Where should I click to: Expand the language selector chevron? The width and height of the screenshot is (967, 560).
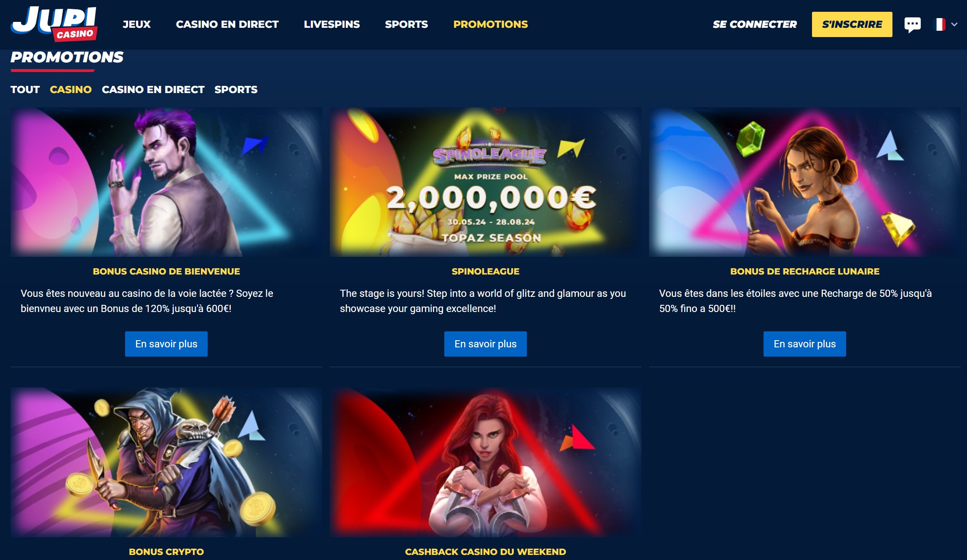pos(954,24)
